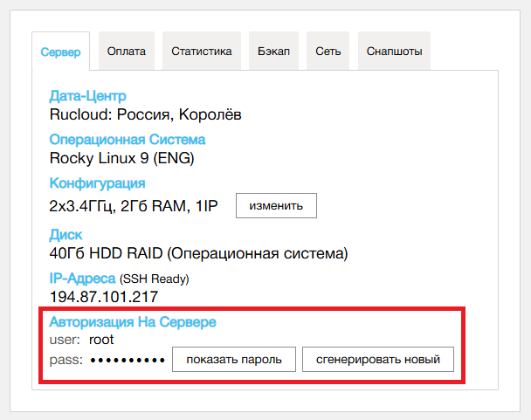The width and height of the screenshot is (531, 420).
Task: Open the Оплата tab
Action: click(x=127, y=51)
